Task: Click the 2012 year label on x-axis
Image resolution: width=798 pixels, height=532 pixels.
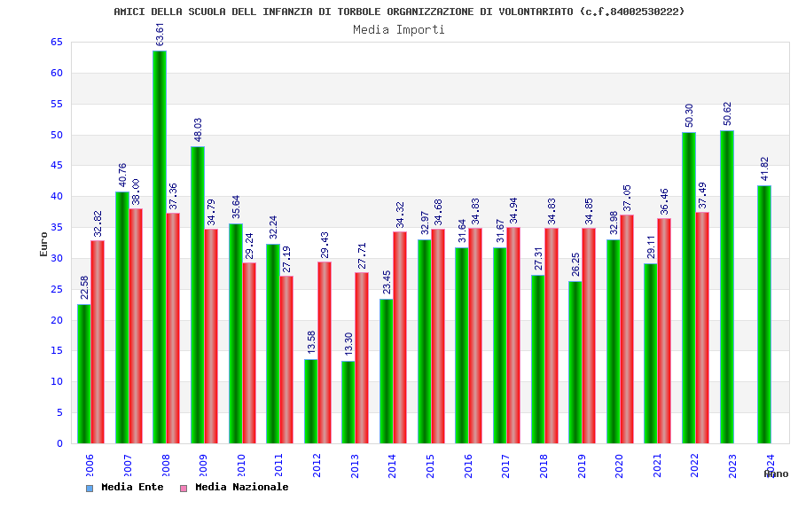Action: click(317, 465)
